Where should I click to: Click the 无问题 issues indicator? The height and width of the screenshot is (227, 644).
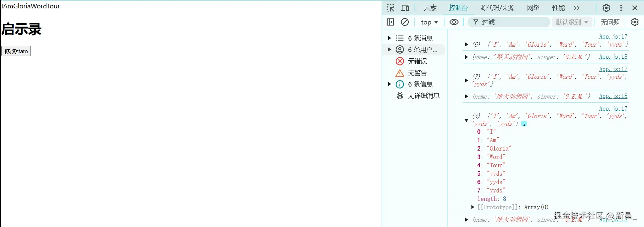tap(610, 22)
